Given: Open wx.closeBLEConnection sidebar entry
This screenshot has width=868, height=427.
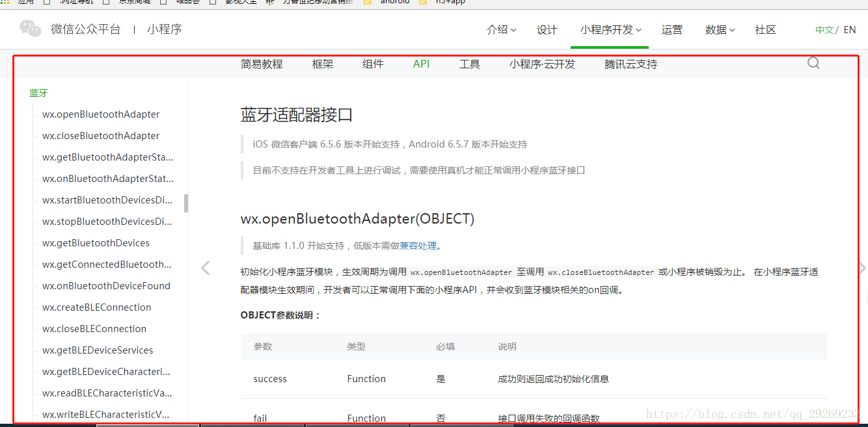Looking at the screenshot, I should [94, 329].
